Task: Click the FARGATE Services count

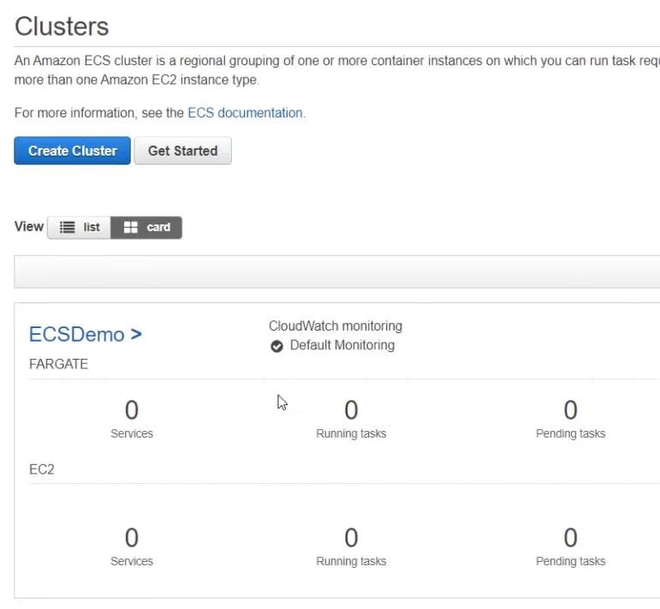Action: [131, 411]
